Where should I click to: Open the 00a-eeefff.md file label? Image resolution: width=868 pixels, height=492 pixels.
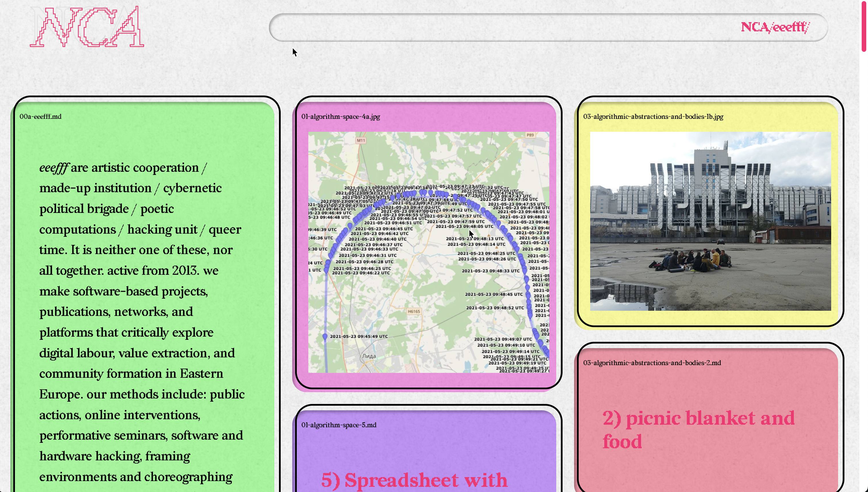pos(41,117)
